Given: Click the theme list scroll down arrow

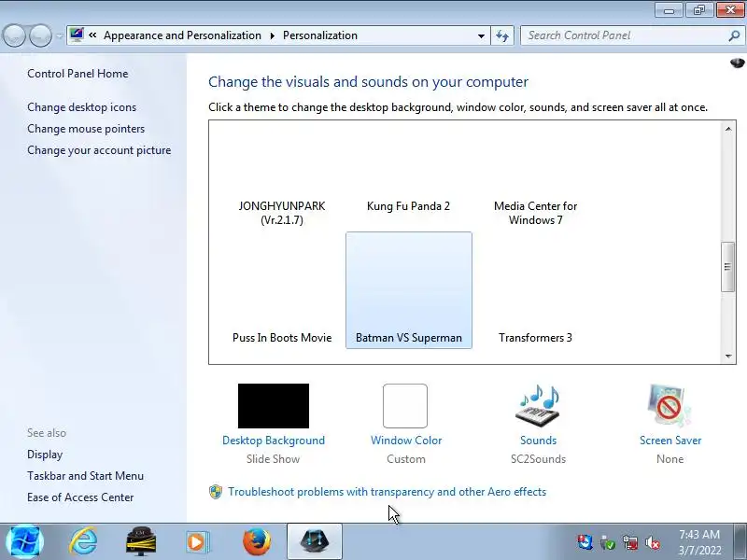Looking at the screenshot, I should [728, 356].
